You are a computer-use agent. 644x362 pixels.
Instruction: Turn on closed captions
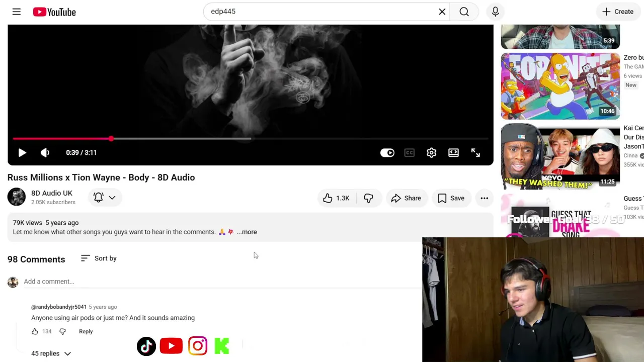[410, 153]
